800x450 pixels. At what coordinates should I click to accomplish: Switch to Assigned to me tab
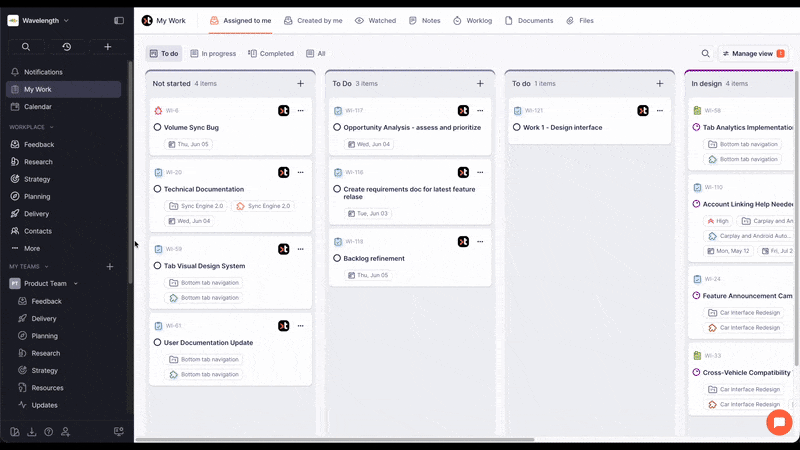coord(240,21)
